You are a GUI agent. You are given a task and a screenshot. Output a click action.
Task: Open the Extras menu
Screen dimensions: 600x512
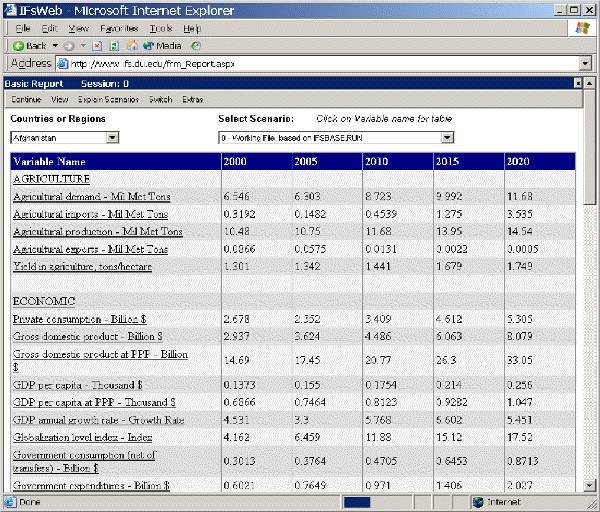(x=192, y=99)
